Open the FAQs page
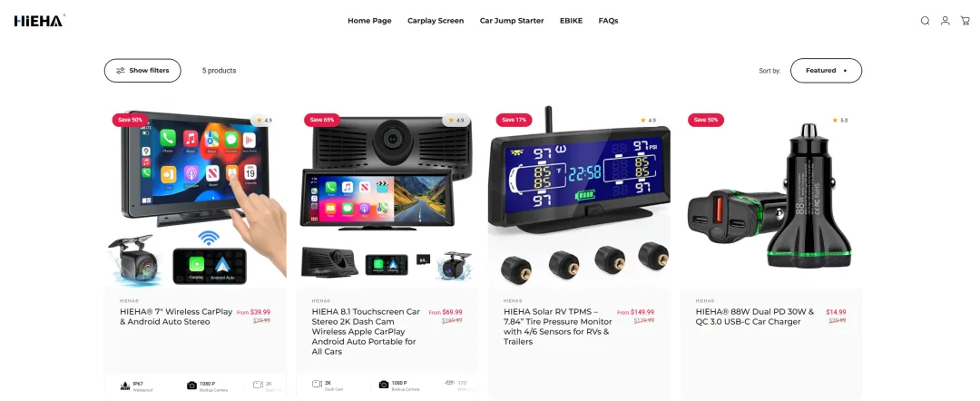Image resolution: width=980 pixels, height=401 pixels. (x=608, y=21)
